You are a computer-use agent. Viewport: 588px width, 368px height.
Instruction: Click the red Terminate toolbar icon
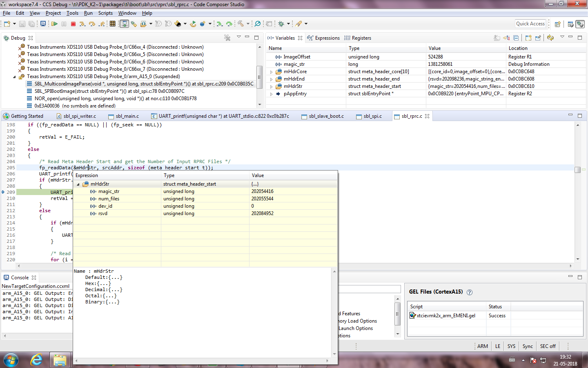pos(73,24)
